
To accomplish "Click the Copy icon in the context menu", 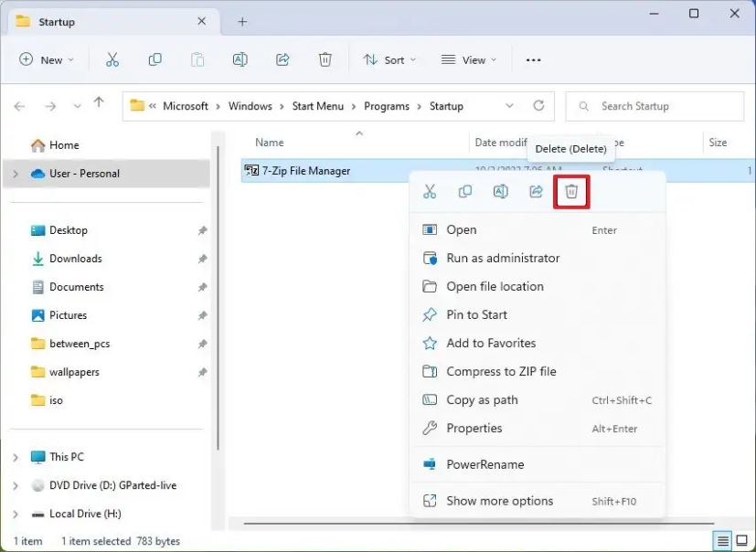I will pyautogui.click(x=464, y=191).
